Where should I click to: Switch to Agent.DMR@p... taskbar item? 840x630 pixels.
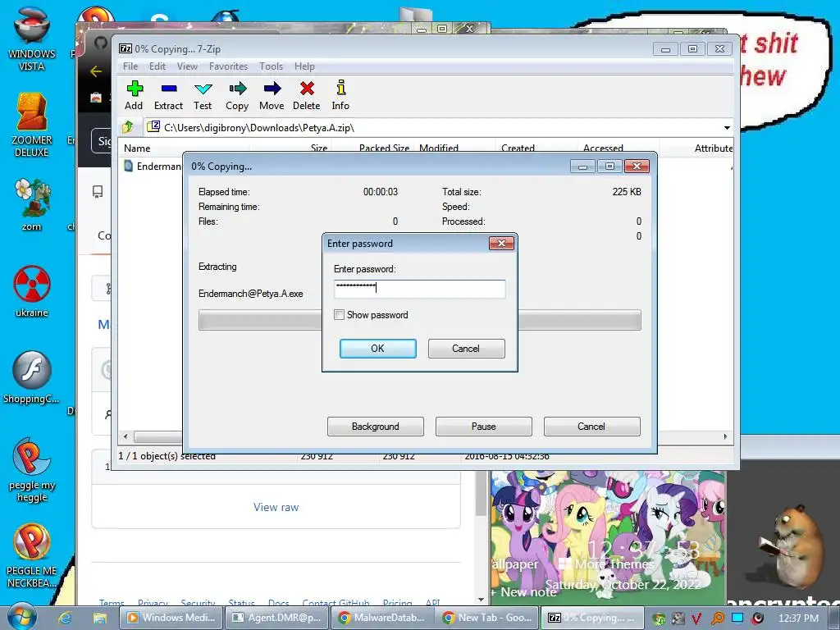[277, 618]
